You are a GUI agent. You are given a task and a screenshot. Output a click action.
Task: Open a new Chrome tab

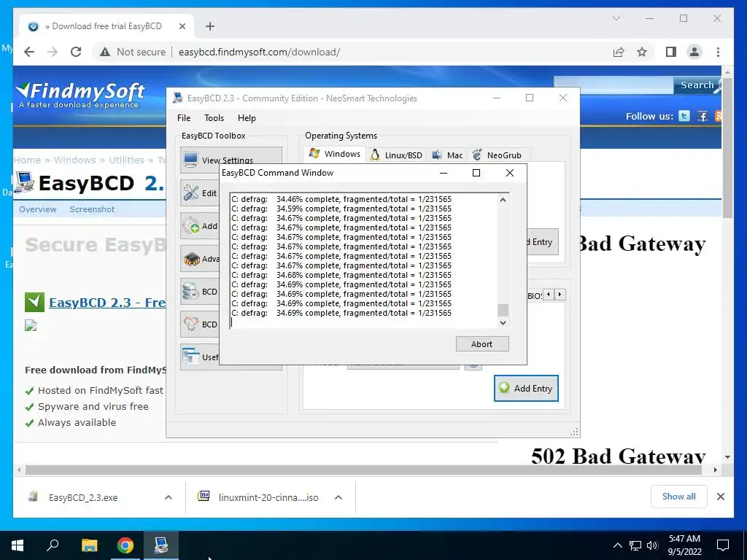pyautogui.click(x=210, y=26)
